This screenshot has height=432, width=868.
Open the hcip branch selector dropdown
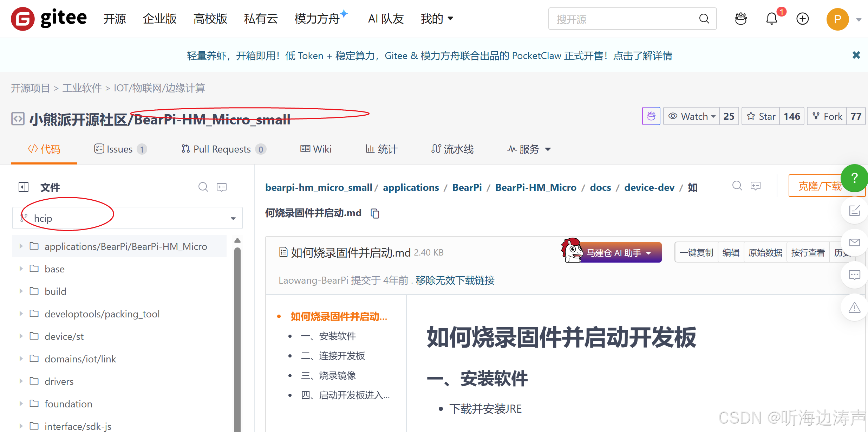pyautogui.click(x=128, y=218)
